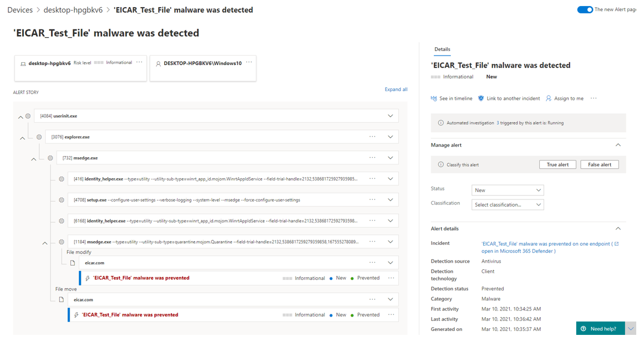This screenshot has height=346, width=644.
Task: Open more options on DESKTOP-HPGBKV6\Windows10 user card
Action: click(x=249, y=63)
